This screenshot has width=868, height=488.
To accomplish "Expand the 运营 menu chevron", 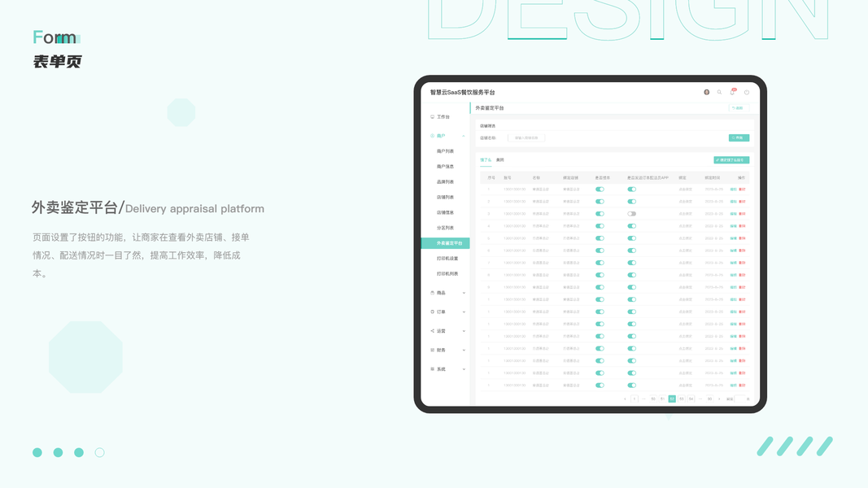I will click(x=464, y=331).
